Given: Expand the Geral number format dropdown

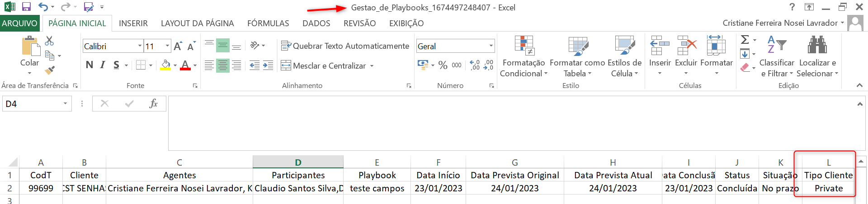Looking at the screenshot, I should (491, 46).
